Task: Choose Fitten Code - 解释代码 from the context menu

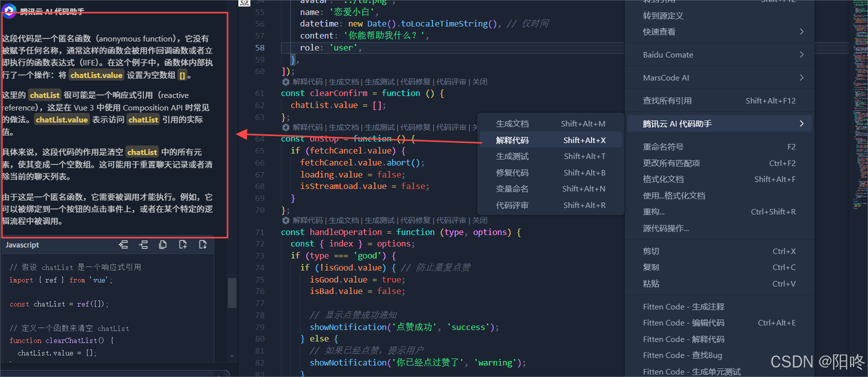Action: 719,339
